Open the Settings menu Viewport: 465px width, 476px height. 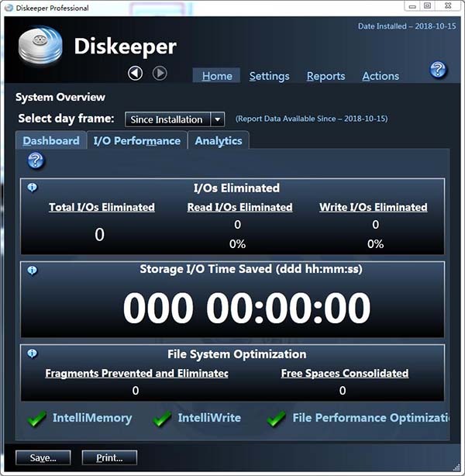click(269, 76)
